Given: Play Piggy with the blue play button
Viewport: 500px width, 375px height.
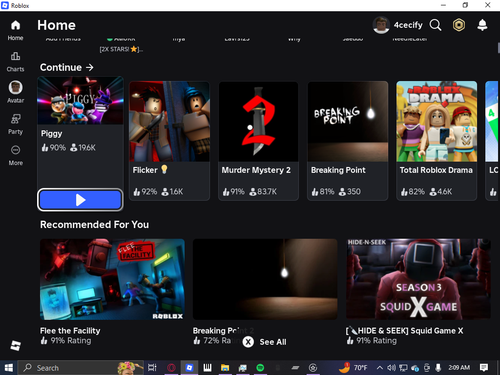Looking at the screenshot, I should click(80, 200).
